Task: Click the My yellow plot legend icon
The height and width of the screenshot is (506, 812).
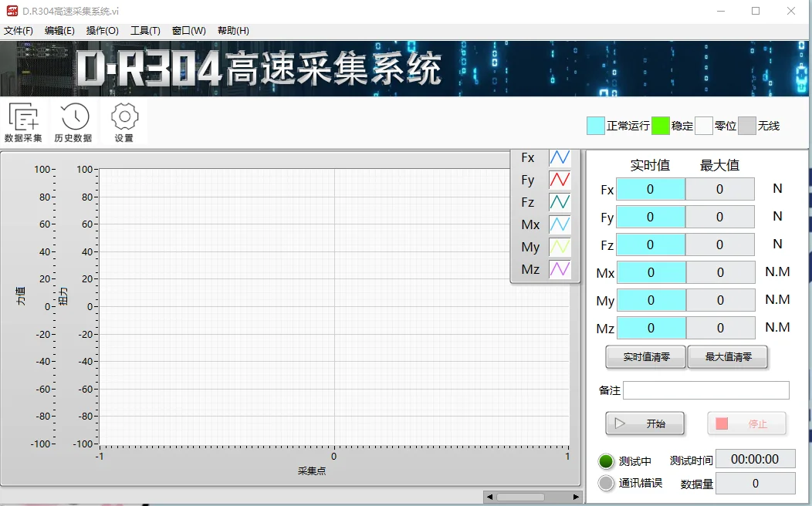Action: 560,246
